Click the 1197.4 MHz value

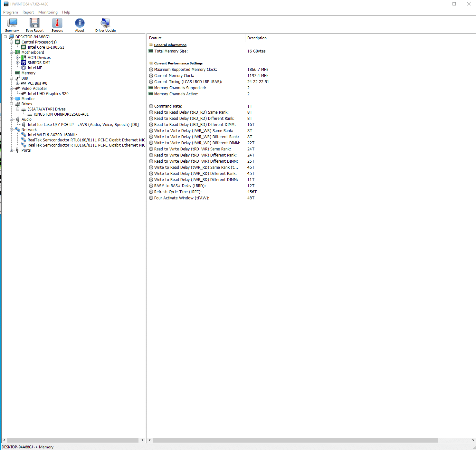[258, 75]
